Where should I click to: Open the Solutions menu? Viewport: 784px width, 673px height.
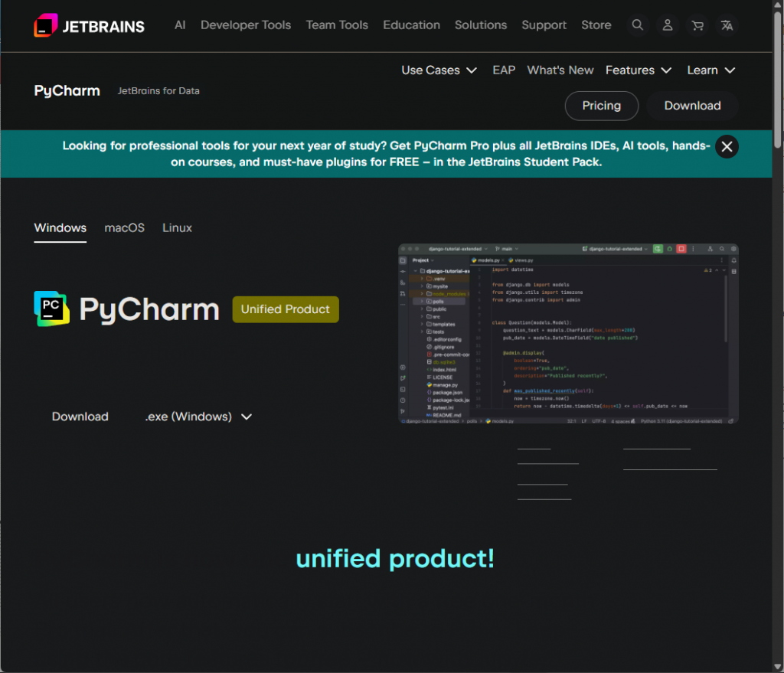click(481, 25)
